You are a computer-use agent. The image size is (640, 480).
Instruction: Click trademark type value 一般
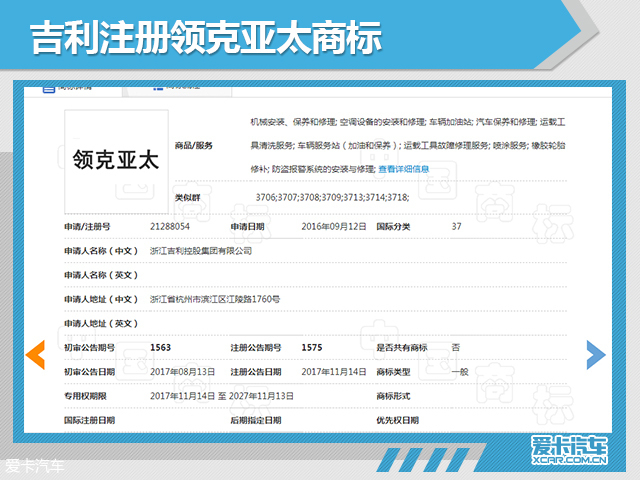pos(460,372)
